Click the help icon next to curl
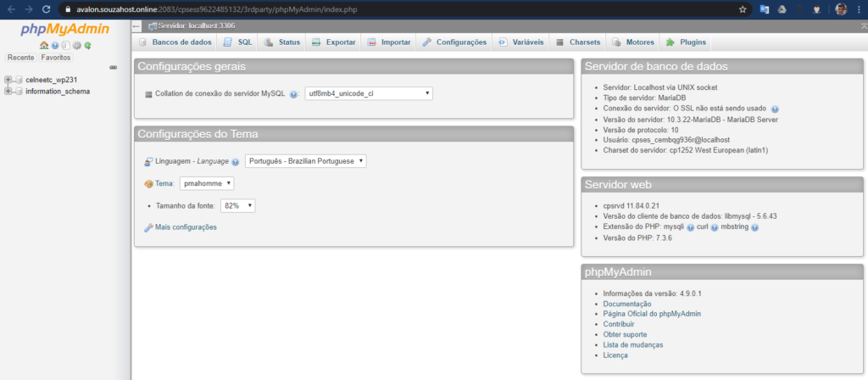 point(715,227)
